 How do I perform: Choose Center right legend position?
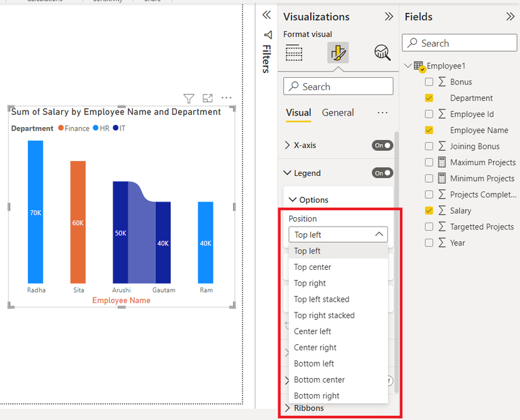click(x=338, y=348)
